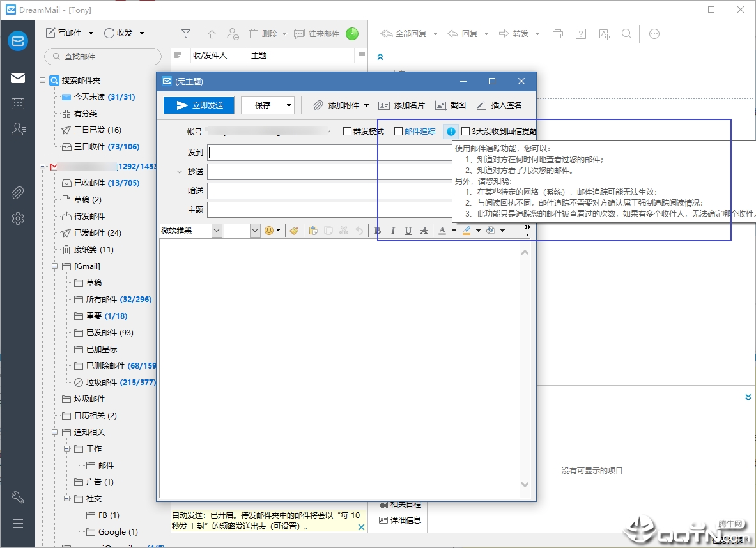This screenshot has width=756, height=548.
Task: Click the 发到 recipient field
Action: [x=330, y=152]
